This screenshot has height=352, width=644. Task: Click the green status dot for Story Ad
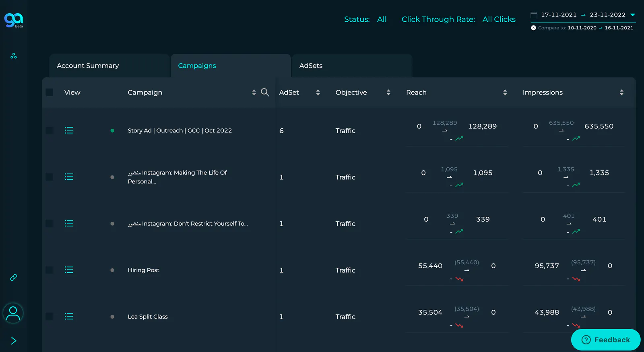pos(112,130)
